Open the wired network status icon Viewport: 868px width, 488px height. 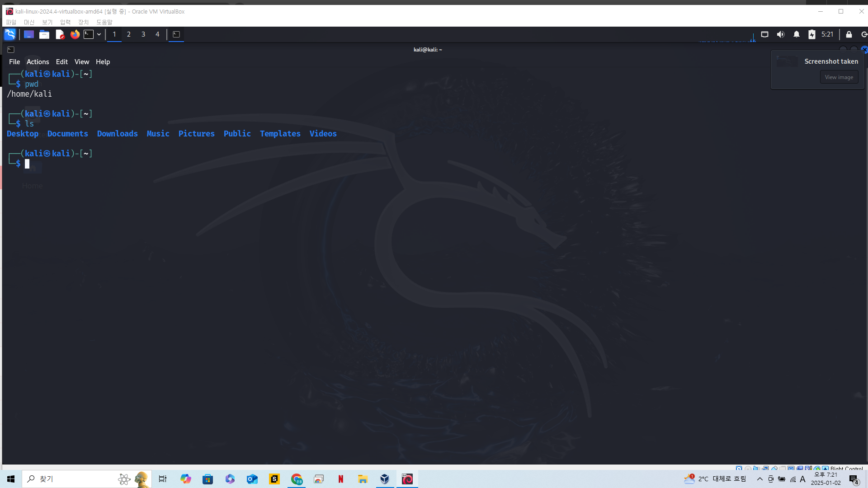765,34
